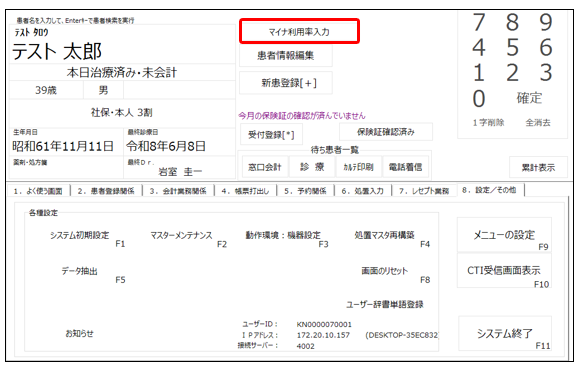Click last visit date 令和8年6月8日
The height and width of the screenshot is (372, 581).
tap(166, 146)
